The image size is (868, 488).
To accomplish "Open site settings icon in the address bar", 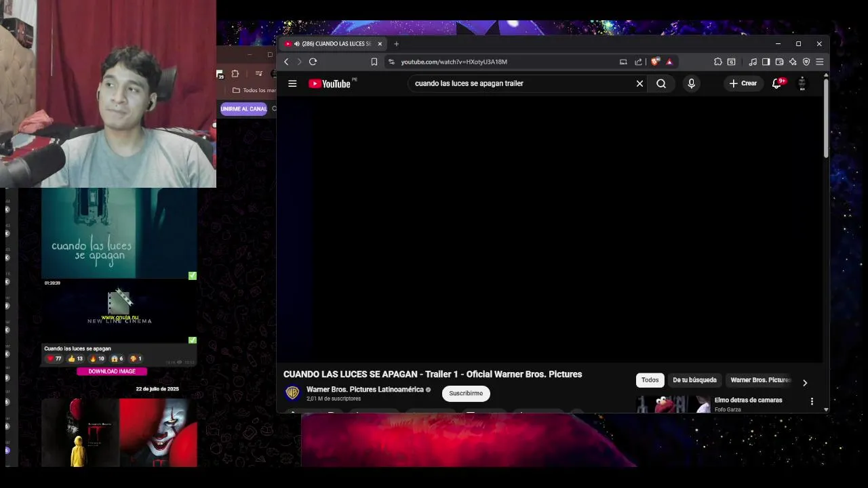I will [391, 62].
